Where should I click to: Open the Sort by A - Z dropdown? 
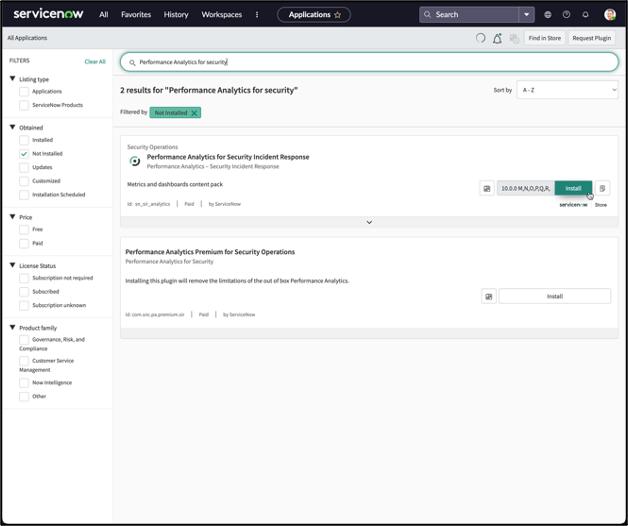(x=567, y=90)
